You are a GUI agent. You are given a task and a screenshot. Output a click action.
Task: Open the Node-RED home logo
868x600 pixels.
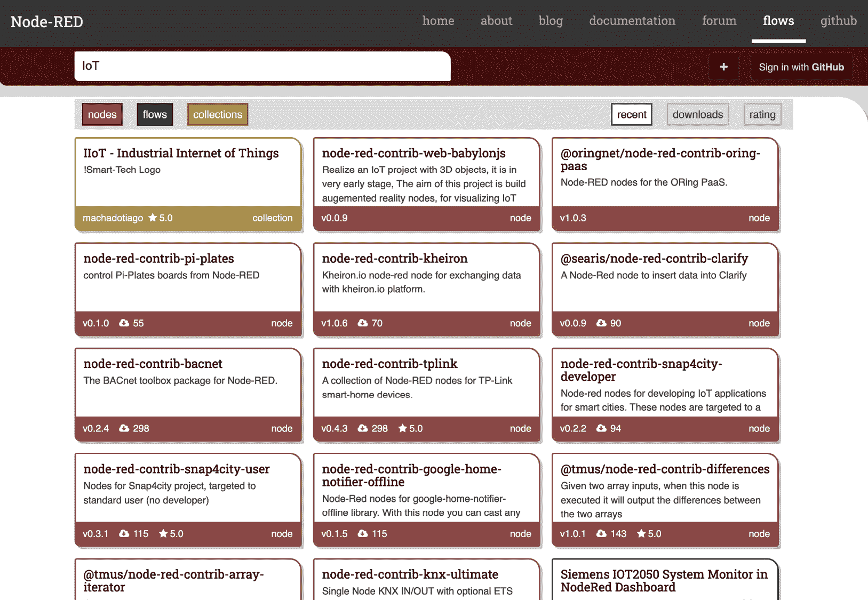tap(47, 22)
